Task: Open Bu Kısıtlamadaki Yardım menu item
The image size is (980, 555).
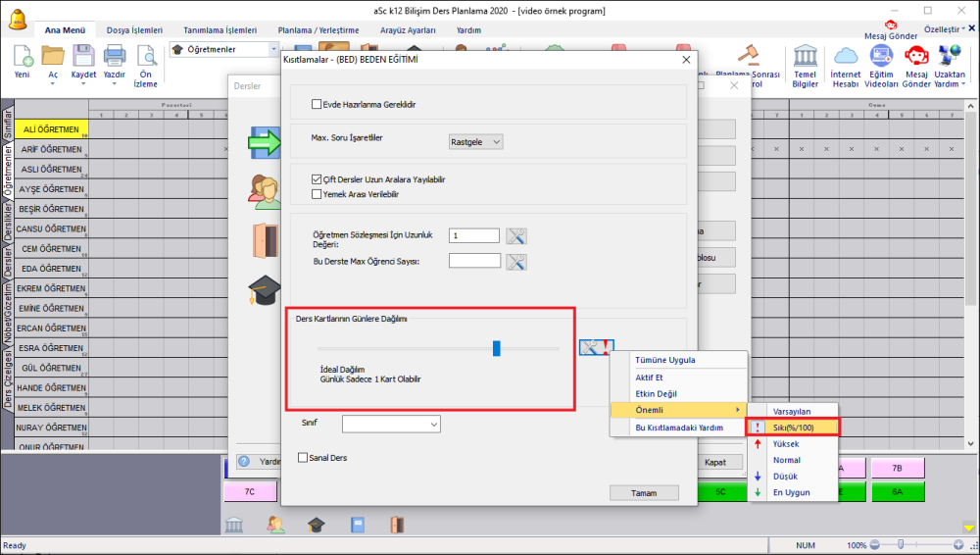Action: pos(679,428)
